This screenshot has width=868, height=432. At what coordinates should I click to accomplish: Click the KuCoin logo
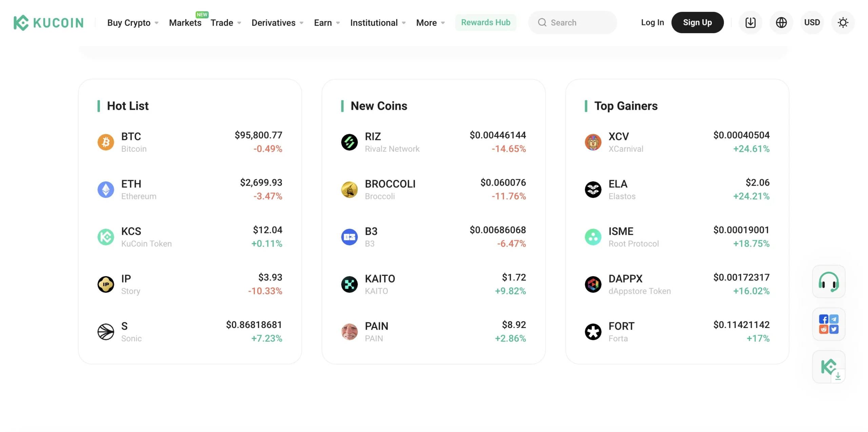48,23
